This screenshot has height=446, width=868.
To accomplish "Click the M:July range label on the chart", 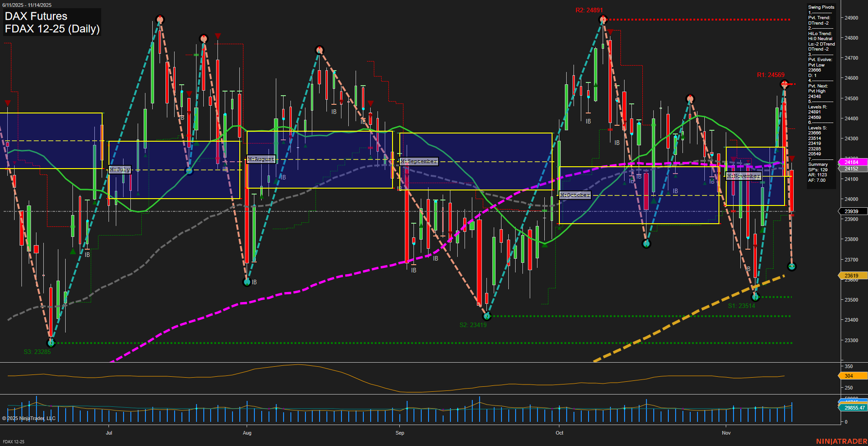I will point(119,169).
